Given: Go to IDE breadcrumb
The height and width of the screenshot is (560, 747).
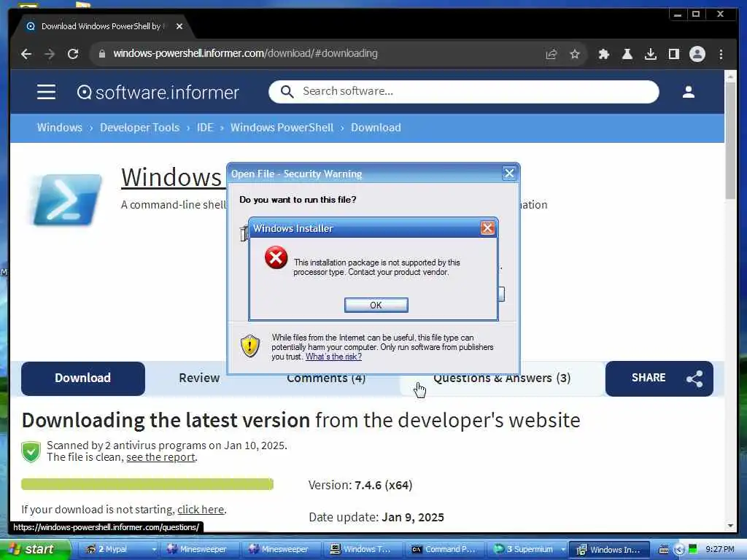Looking at the screenshot, I should [x=205, y=128].
